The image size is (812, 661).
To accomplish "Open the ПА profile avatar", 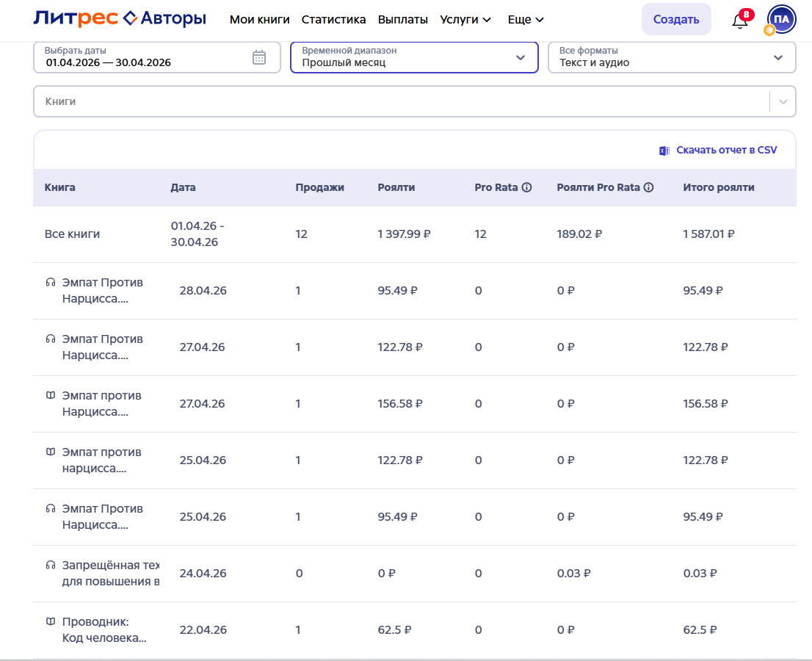I will [x=781, y=20].
